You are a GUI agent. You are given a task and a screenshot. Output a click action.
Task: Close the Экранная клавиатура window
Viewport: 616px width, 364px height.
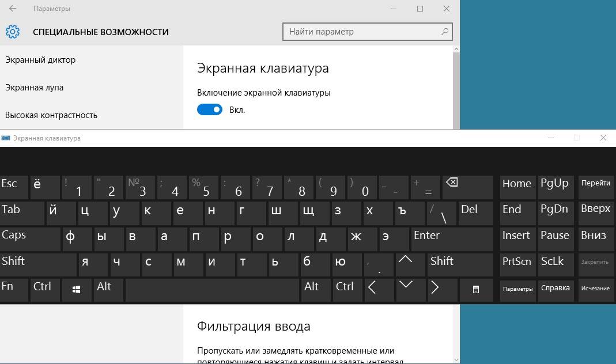[x=603, y=138]
